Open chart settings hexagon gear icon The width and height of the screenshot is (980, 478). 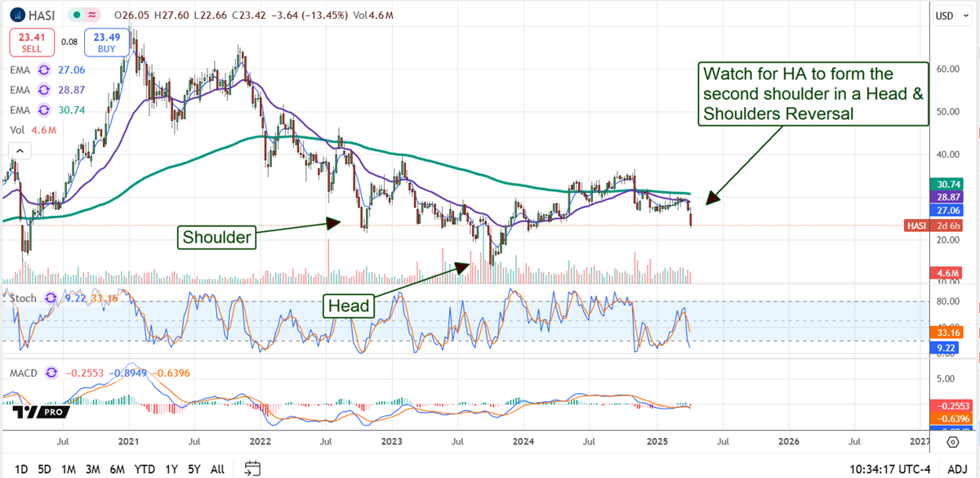[x=953, y=442]
